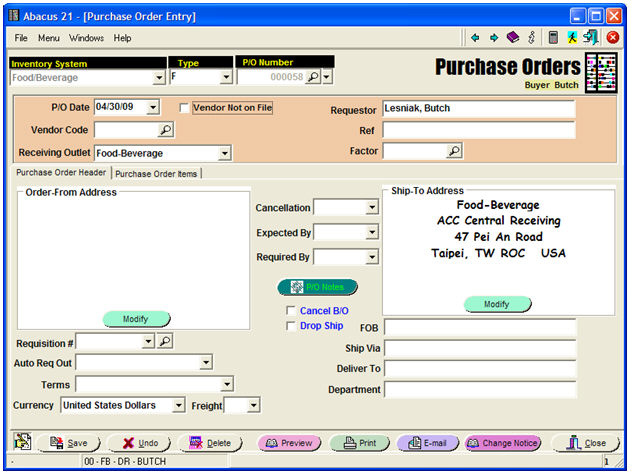Image resolution: width=632 pixels, height=474 pixels.
Task: Open the purple book help icon
Action: pyautogui.click(x=512, y=38)
